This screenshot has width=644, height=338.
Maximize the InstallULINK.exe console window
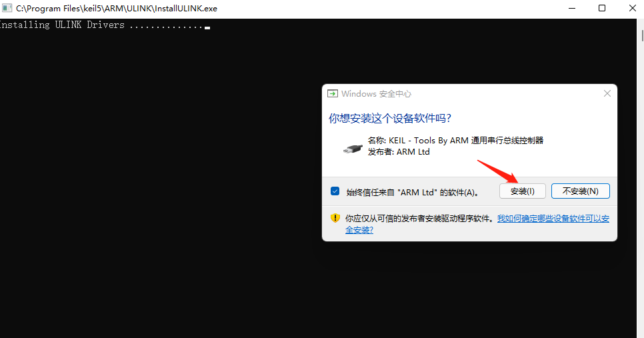(x=602, y=8)
